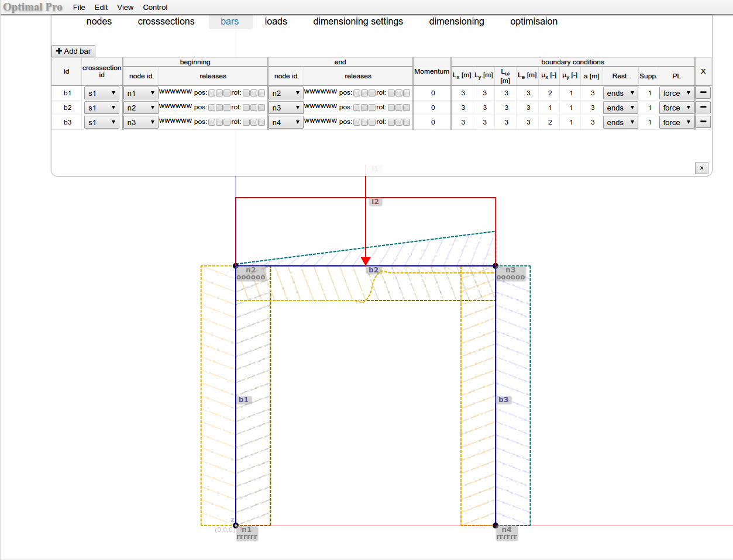Open crosssection dropdown for bar b1
The width and height of the screenshot is (733, 560).
click(x=101, y=93)
